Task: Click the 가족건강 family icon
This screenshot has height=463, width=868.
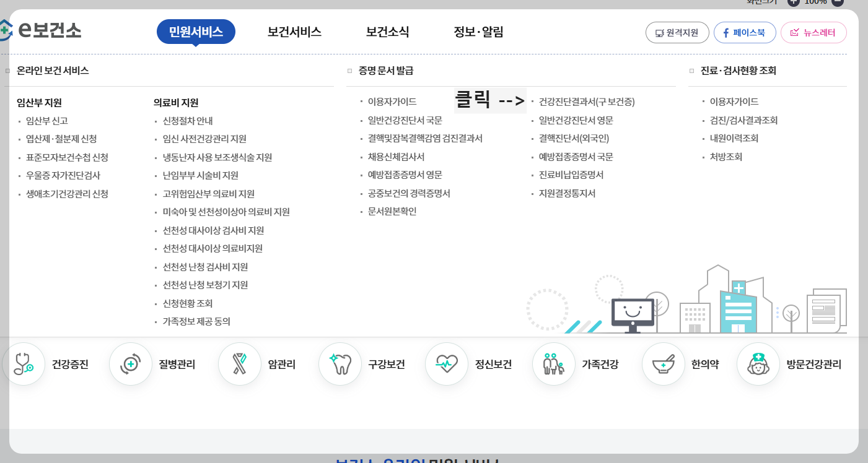Action: [575, 365]
